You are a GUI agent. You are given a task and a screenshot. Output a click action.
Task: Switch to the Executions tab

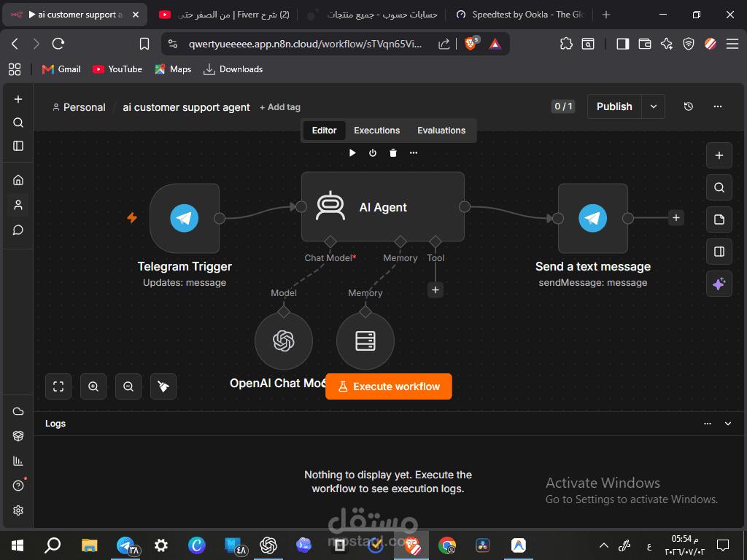pyautogui.click(x=377, y=131)
